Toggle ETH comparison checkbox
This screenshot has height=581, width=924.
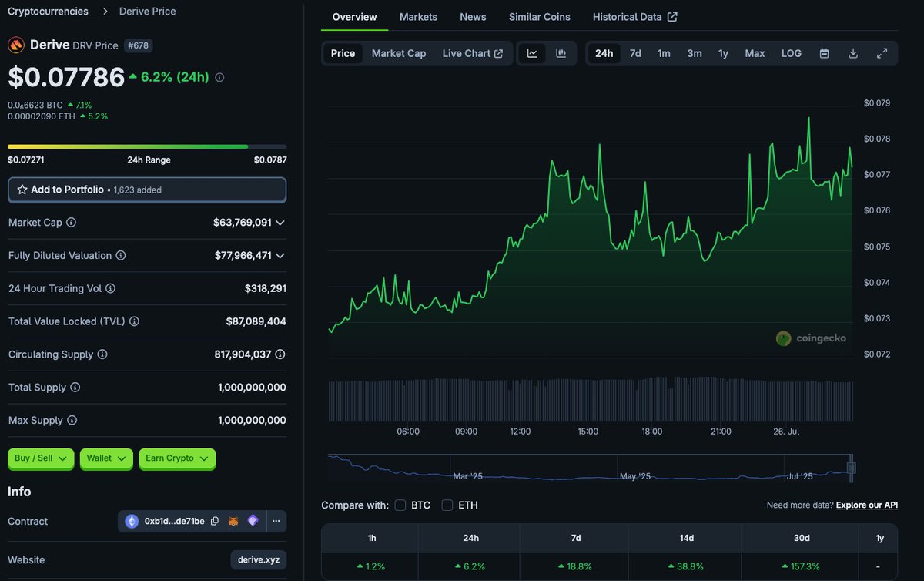447,505
